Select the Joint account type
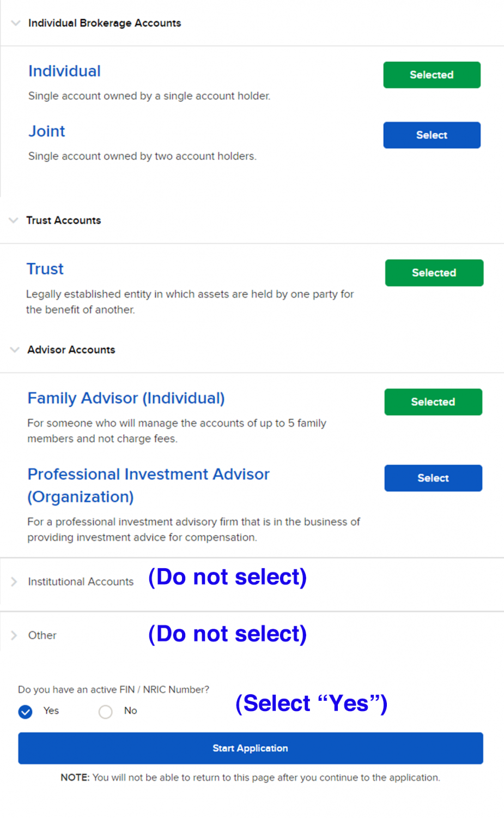The height and width of the screenshot is (818, 504). tap(432, 135)
